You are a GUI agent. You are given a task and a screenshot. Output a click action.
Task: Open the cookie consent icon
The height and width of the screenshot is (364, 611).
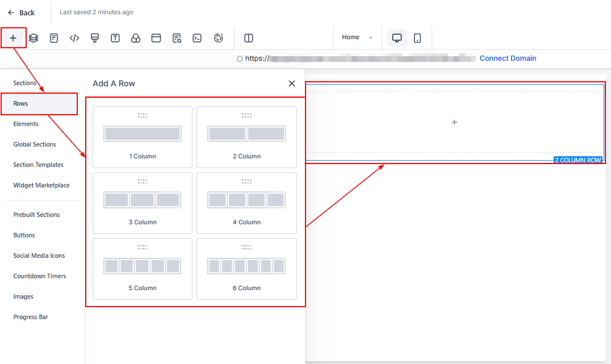(219, 38)
